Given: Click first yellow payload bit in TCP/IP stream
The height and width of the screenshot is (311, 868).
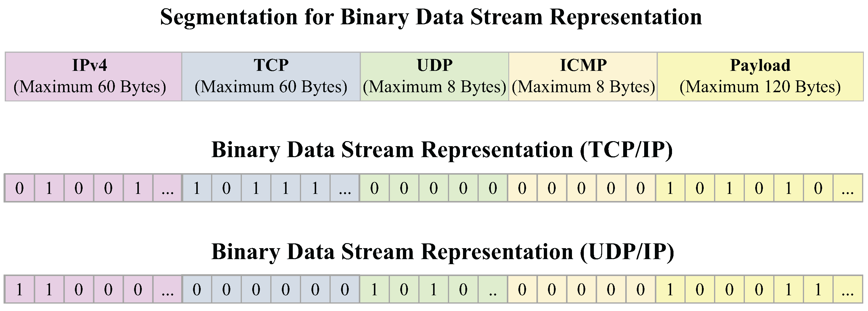Looking at the screenshot, I should click(670, 188).
